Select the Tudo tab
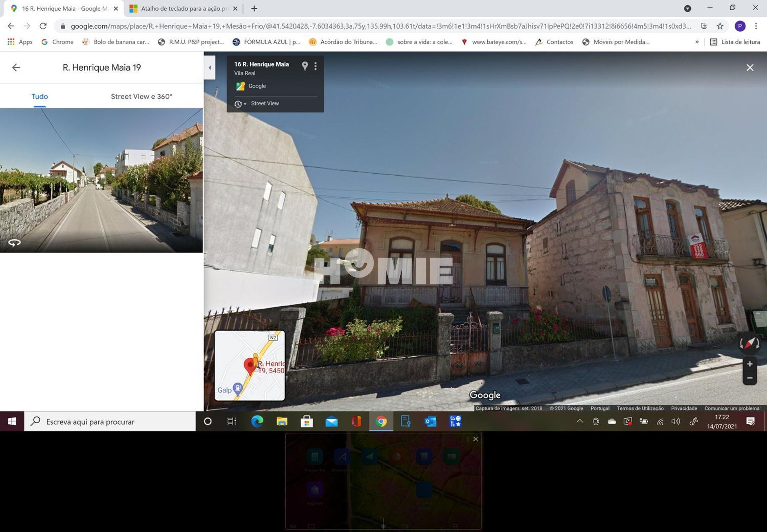 coord(40,96)
